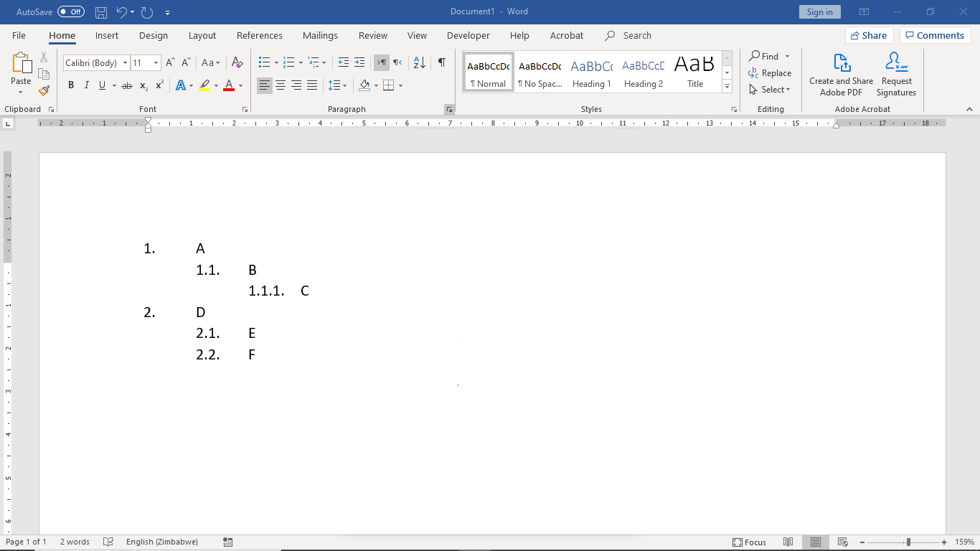Screen dimensions: 980x551
Task: Open Change Case dropdown
Action: (211, 62)
